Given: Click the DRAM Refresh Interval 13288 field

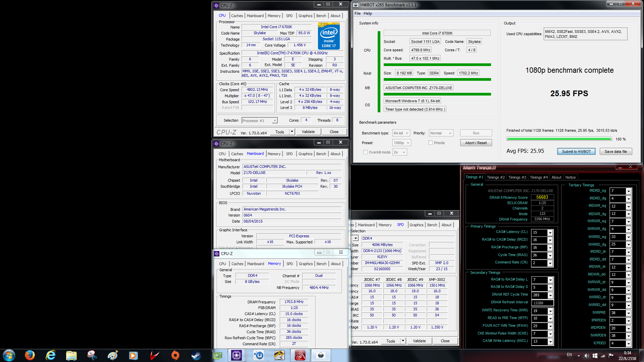Looking at the screenshot, I should click(x=542, y=303).
